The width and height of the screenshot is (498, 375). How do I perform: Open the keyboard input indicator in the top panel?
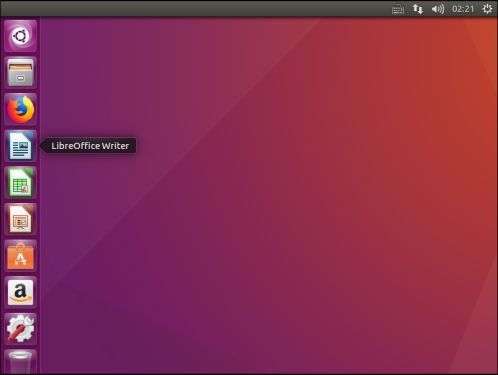[398, 9]
